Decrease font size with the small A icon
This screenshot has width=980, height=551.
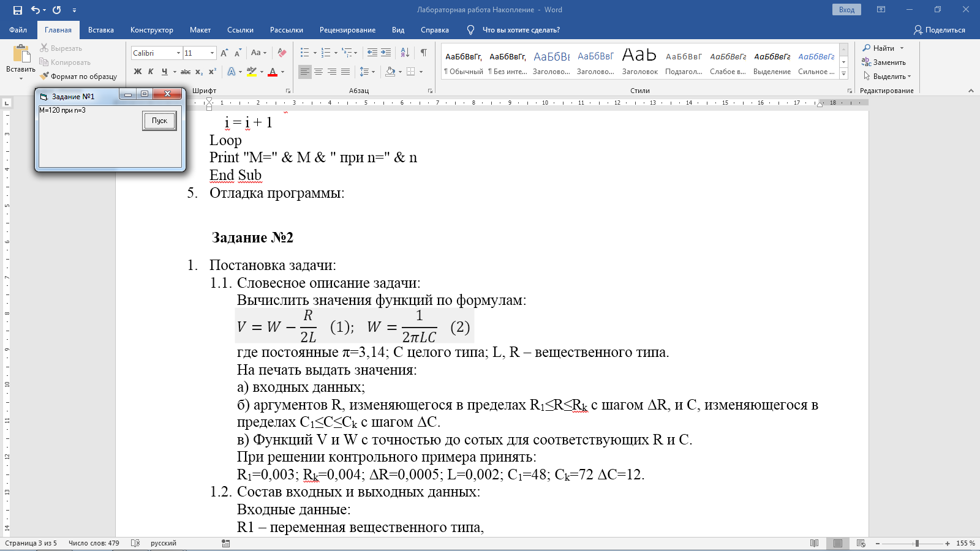(238, 53)
